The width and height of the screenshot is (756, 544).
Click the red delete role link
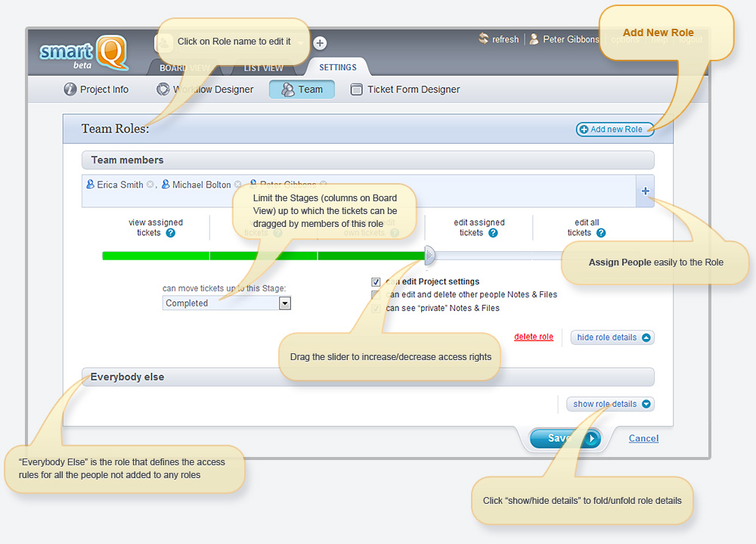click(534, 337)
